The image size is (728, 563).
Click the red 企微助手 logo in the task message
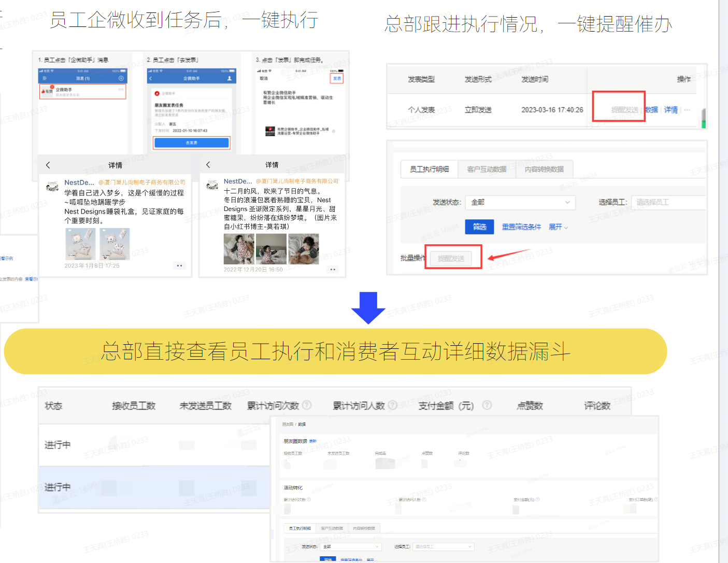(157, 93)
